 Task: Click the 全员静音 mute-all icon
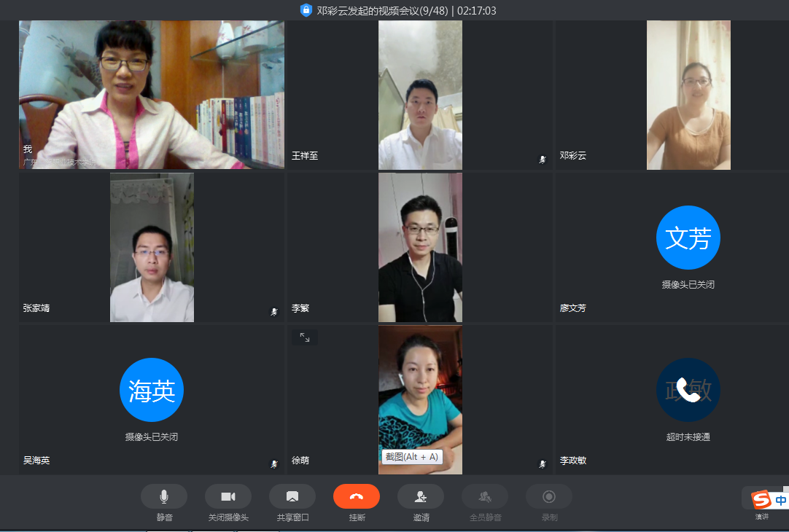coord(485,496)
